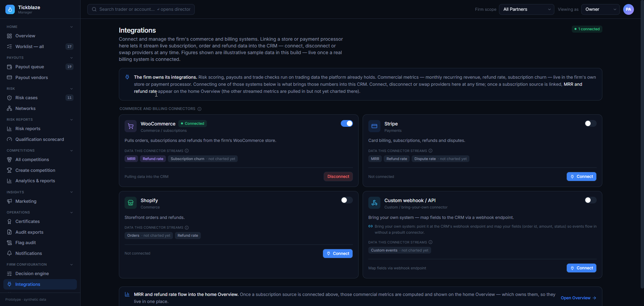Click the Marketing megaphone icon
Image resolution: width=644 pixels, height=306 pixels.
(9, 201)
